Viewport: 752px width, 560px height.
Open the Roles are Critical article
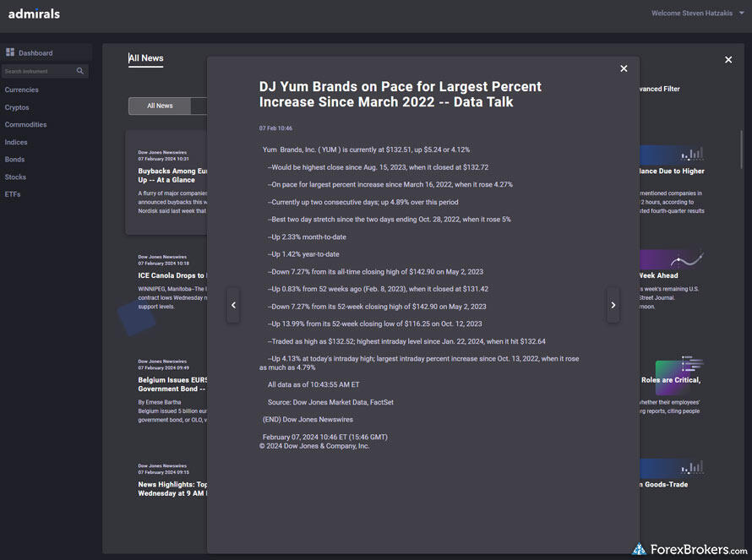click(671, 380)
